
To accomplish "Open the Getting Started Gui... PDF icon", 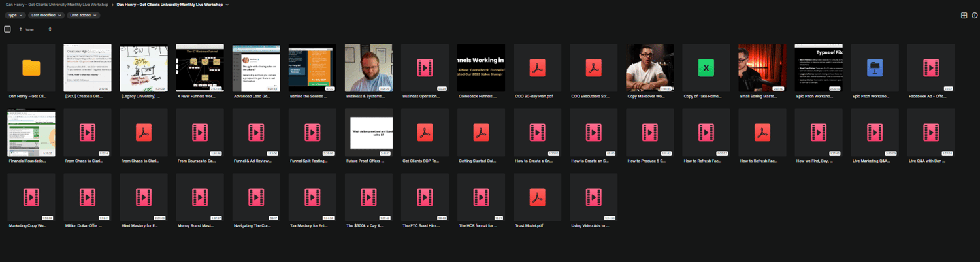I will click(x=481, y=133).
